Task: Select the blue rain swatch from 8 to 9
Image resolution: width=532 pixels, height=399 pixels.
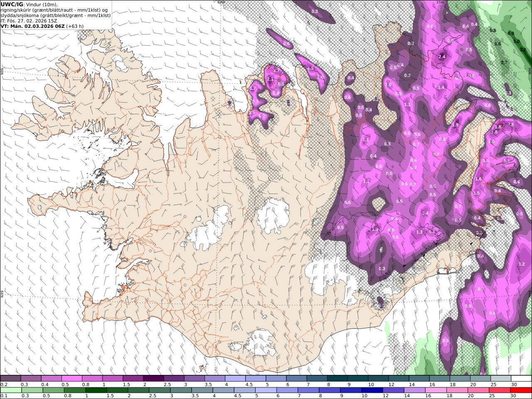Action: [x=330, y=390]
